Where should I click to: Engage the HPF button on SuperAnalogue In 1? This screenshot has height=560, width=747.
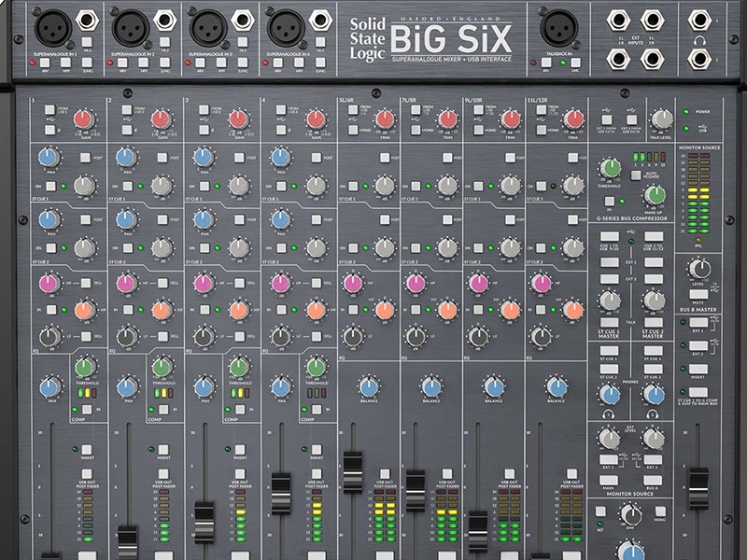[x=65, y=63]
